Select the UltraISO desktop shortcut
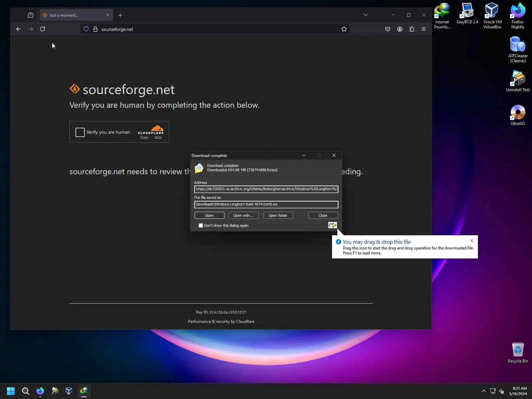This screenshot has width=532, height=399. tap(518, 115)
